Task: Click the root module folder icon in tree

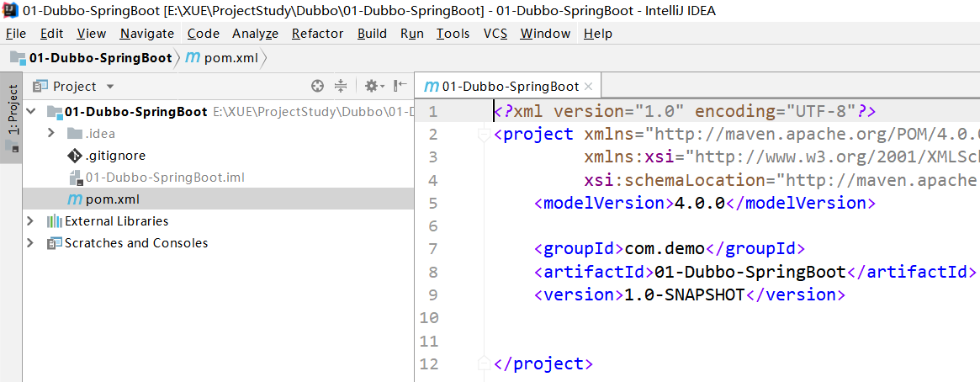Action: click(55, 113)
